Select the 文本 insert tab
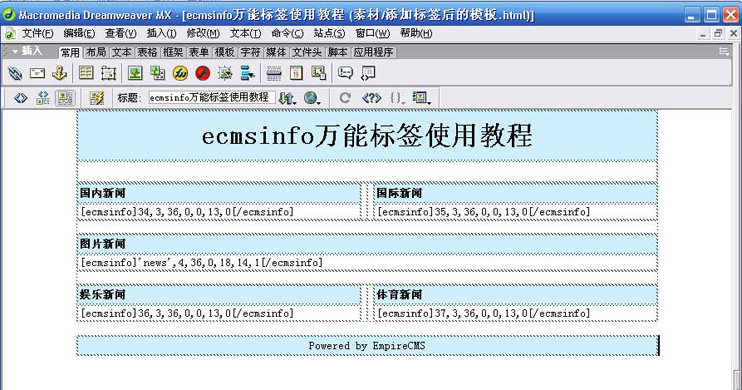The image size is (742, 390). tap(122, 52)
